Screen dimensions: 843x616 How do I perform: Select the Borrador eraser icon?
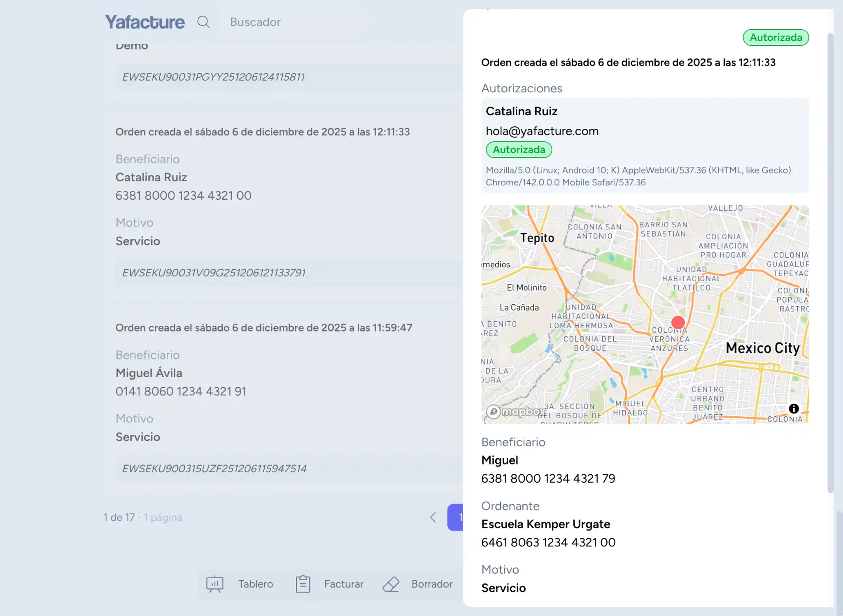pos(391,584)
